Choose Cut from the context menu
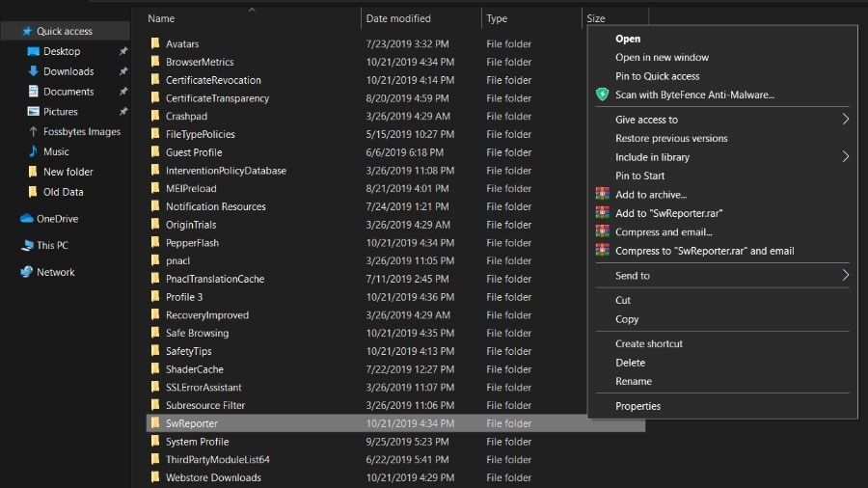This screenshot has height=488, width=868. click(x=623, y=300)
